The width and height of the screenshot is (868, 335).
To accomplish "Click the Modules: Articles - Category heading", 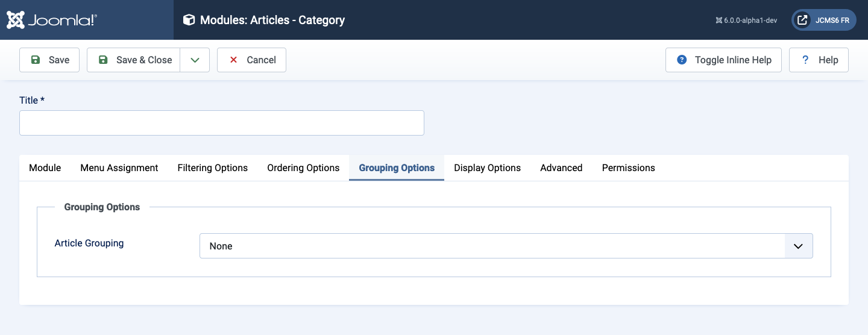I will click(x=272, y=20).
